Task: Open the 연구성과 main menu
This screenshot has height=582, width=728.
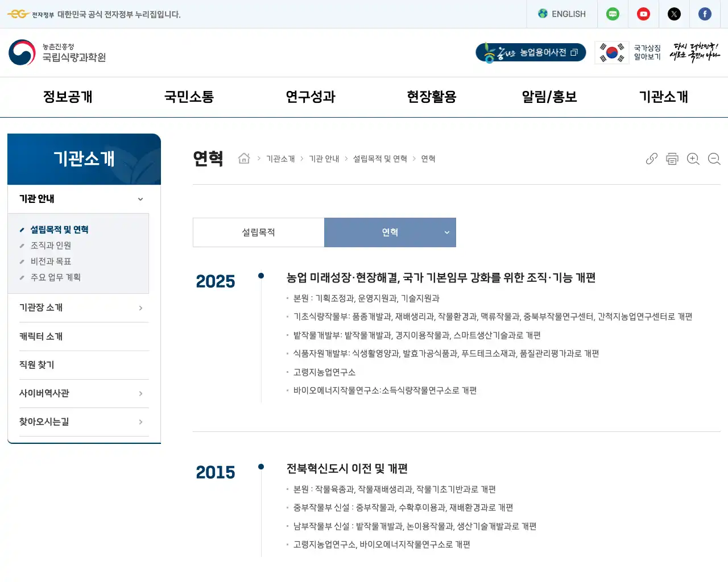Action: point(311,97)
